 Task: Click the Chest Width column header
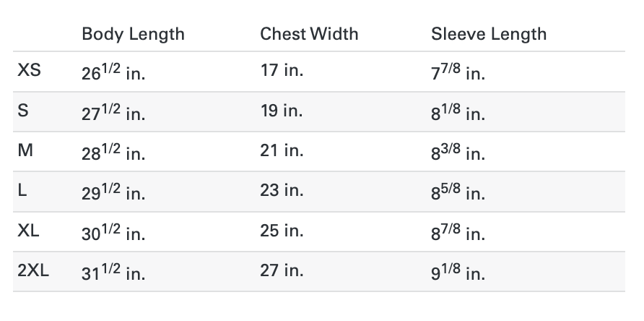[x=309, y=34]
